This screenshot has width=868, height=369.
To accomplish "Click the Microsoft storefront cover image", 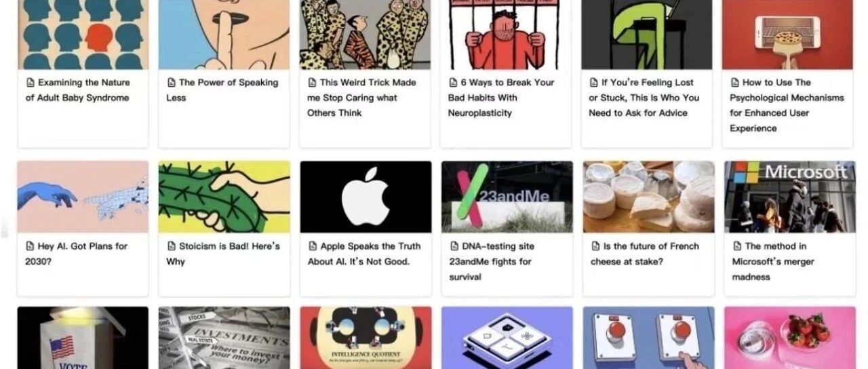I will click(789, 197).
